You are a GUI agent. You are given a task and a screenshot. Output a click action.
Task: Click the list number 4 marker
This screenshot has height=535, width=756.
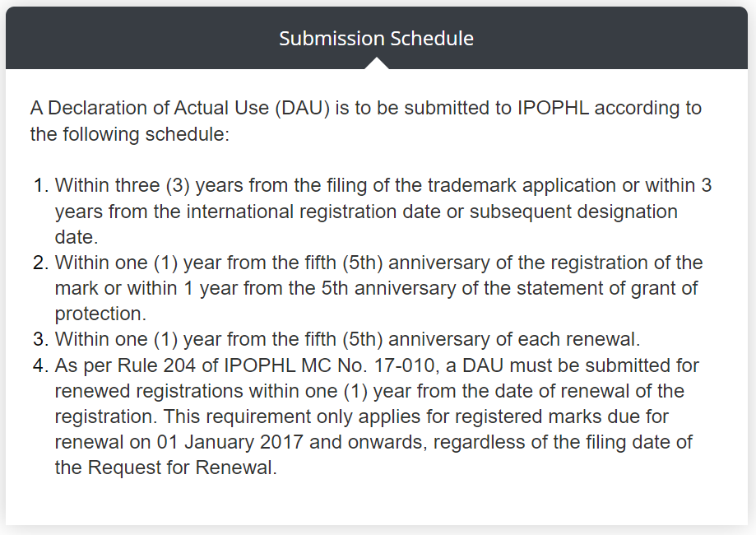tap(40, 365)
